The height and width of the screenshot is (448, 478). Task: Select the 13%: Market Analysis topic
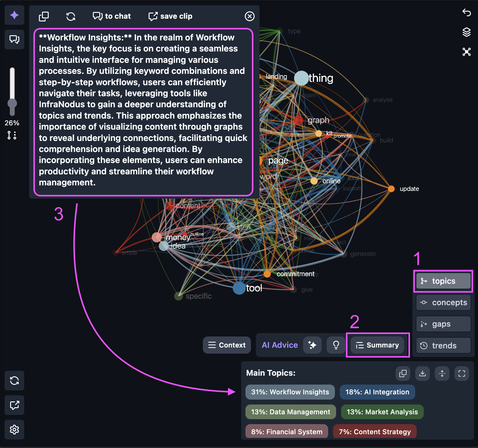point(382,412)
